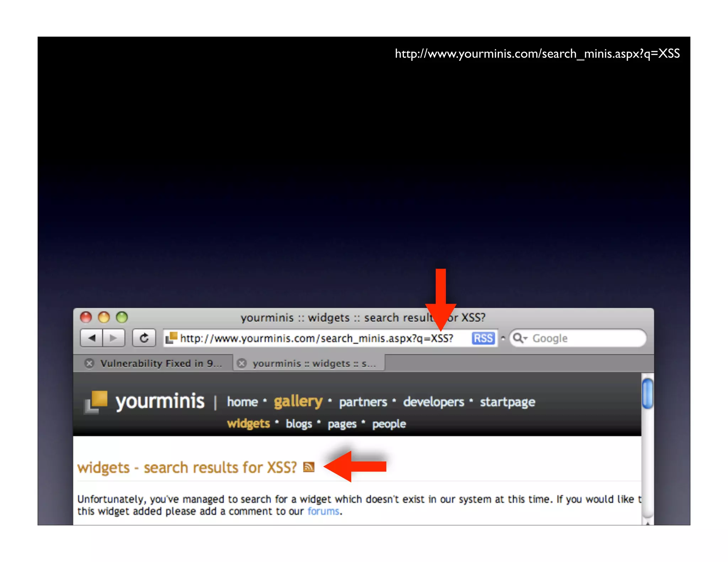Click the browser forward arrow button
Screen dimensions: 728x562
[x=113, y=338]
